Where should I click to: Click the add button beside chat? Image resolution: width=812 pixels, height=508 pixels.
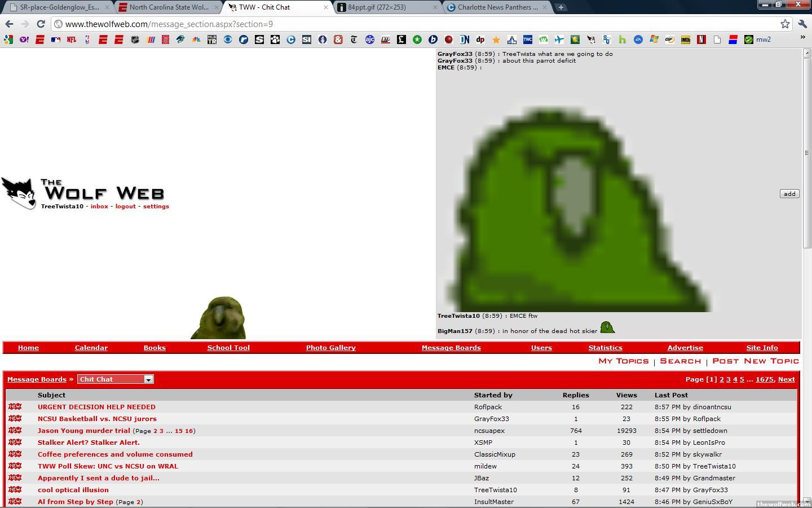coord(789,194)
